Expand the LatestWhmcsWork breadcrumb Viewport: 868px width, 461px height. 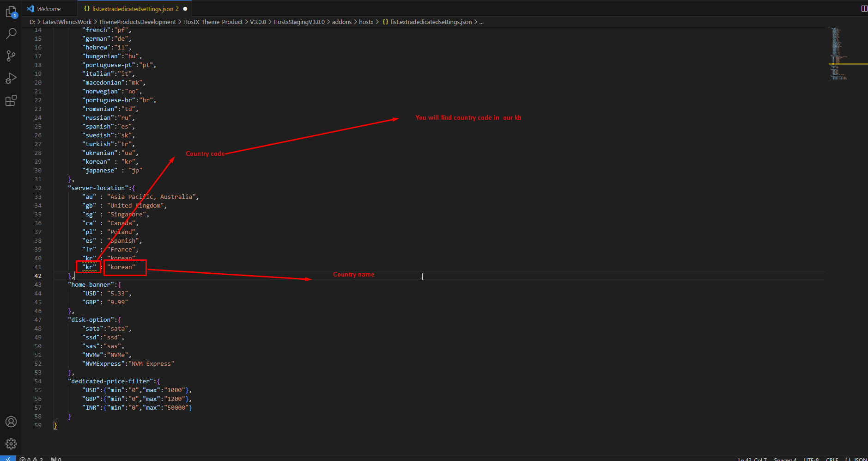(67, 22)
